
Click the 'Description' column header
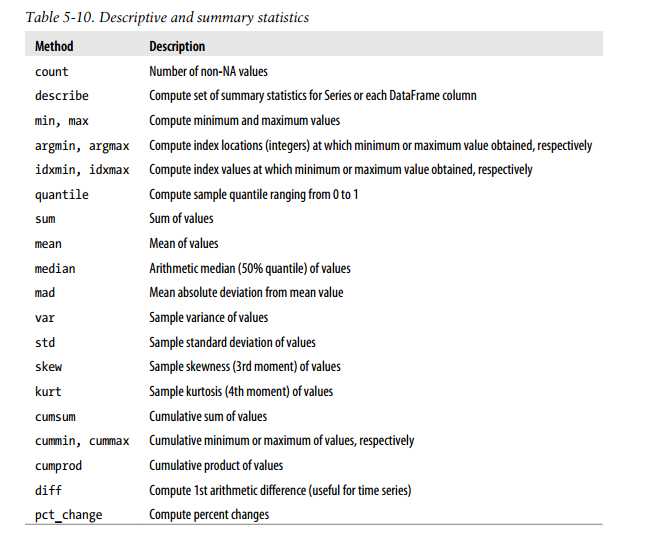click(177, 46)
